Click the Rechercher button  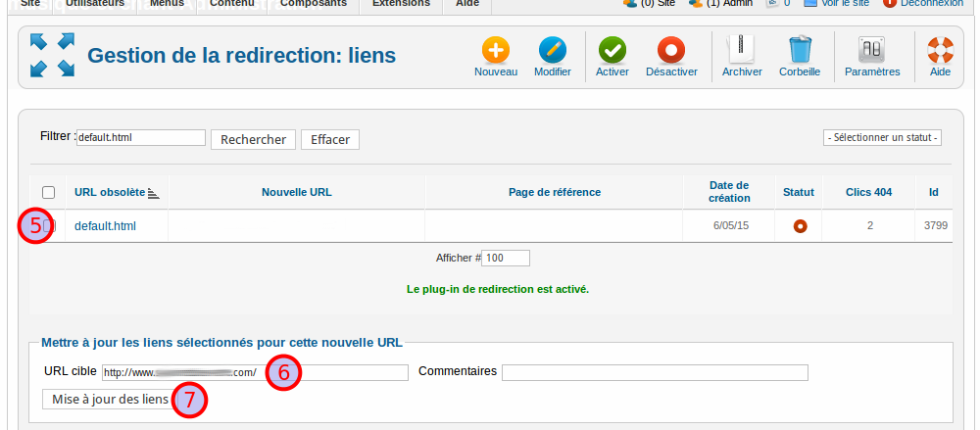point(253,139)
